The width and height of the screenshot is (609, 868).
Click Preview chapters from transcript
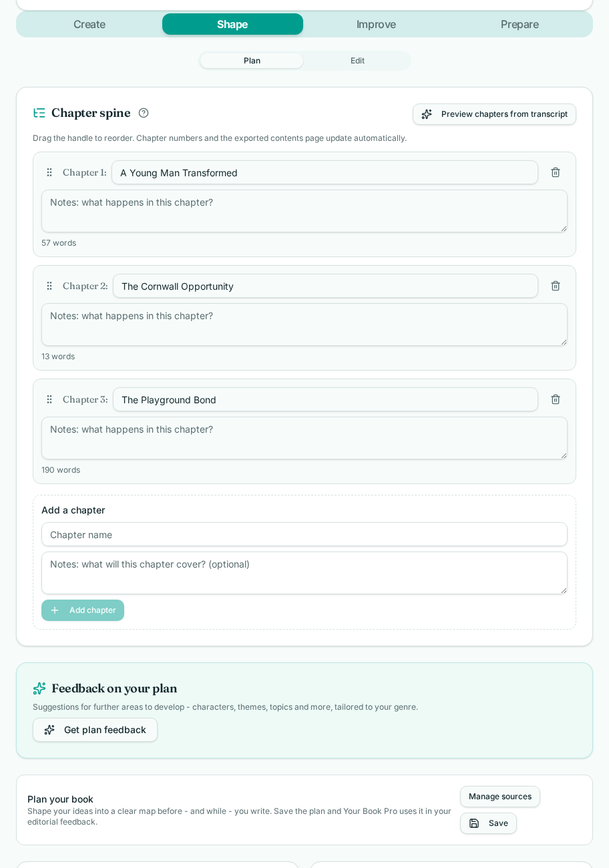(x=494, y=114)
